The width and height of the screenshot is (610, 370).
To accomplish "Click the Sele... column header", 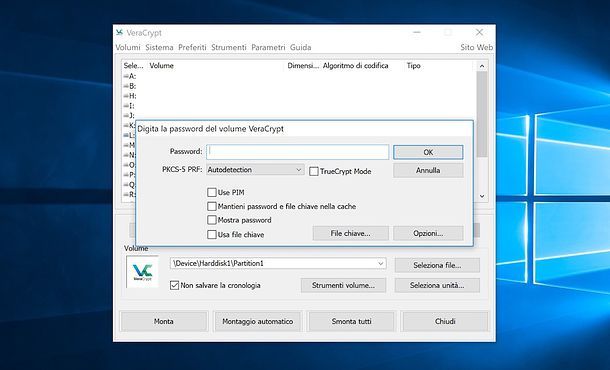I will [x=133, y=66].
